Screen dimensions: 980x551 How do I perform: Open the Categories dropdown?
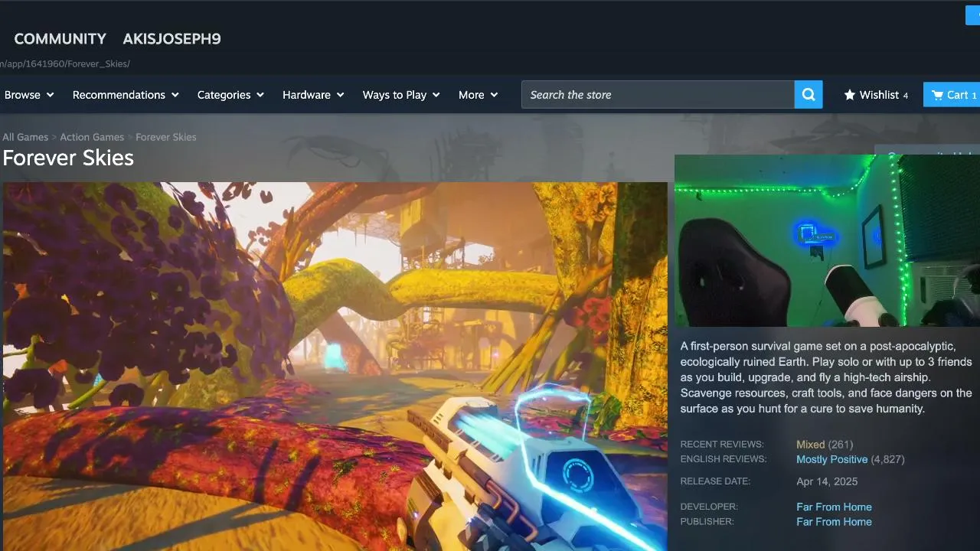230,95
